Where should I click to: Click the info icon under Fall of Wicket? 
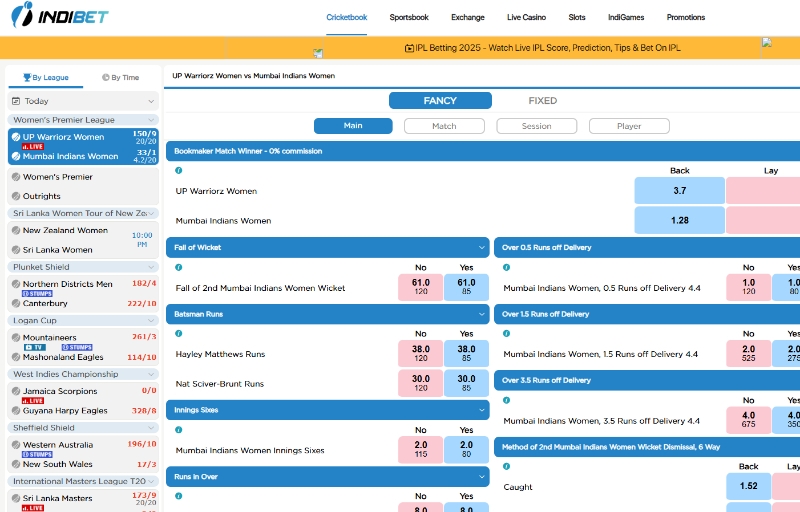coord(179,267)
